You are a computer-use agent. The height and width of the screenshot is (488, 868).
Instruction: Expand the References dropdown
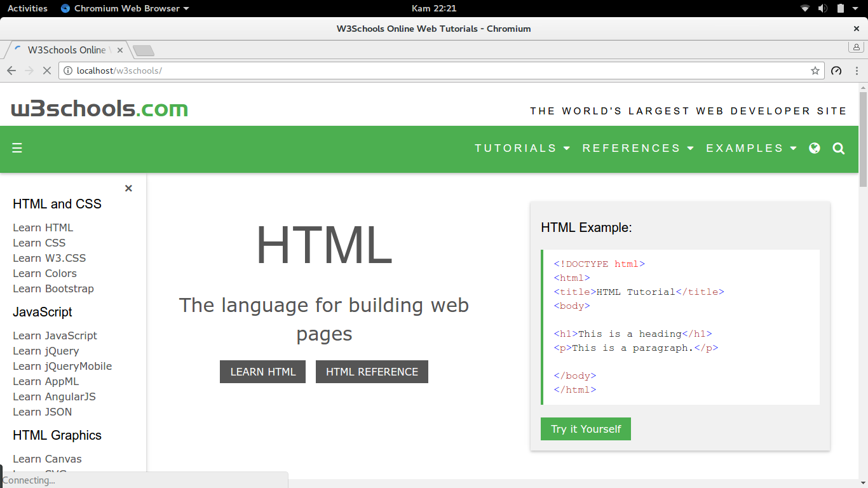pyautogui.click(x=638, y=148)
